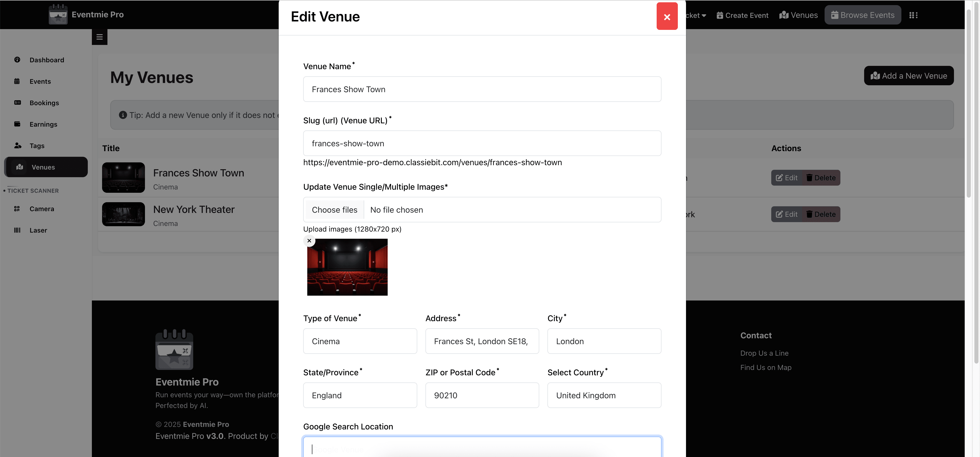
Task: Click the Laser barcode sidebar icon
Action: click(x=17, y=230)
